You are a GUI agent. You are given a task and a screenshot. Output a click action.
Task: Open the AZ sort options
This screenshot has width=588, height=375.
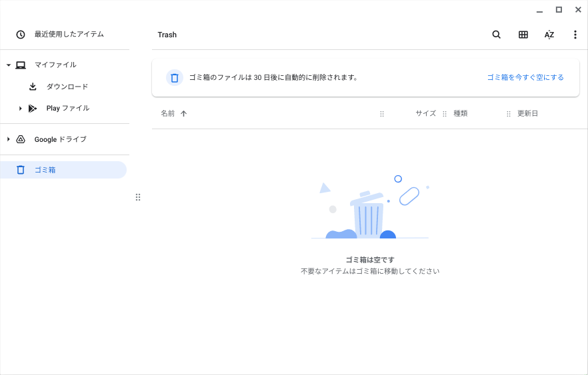point(549,35)
